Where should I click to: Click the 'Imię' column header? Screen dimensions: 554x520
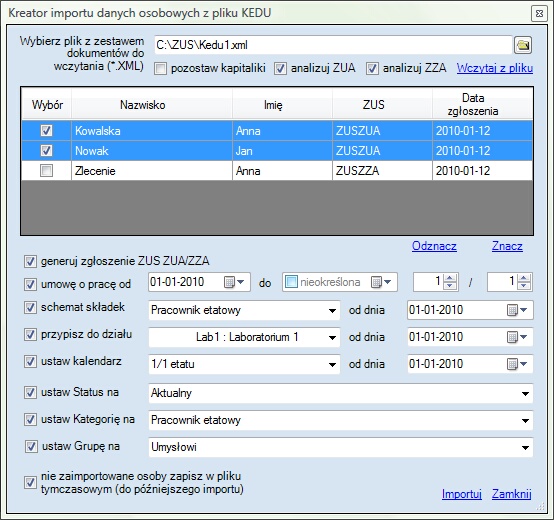282,105
